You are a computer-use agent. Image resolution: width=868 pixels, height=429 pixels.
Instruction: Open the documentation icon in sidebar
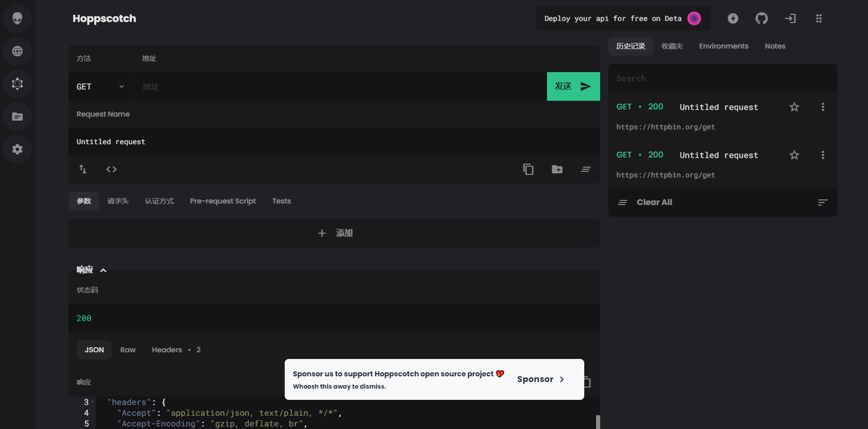[x=17, y=117]
